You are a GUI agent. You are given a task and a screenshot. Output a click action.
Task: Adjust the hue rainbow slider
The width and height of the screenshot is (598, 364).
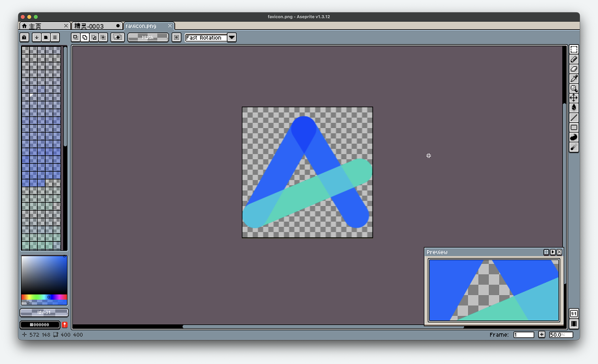[44, 297]
